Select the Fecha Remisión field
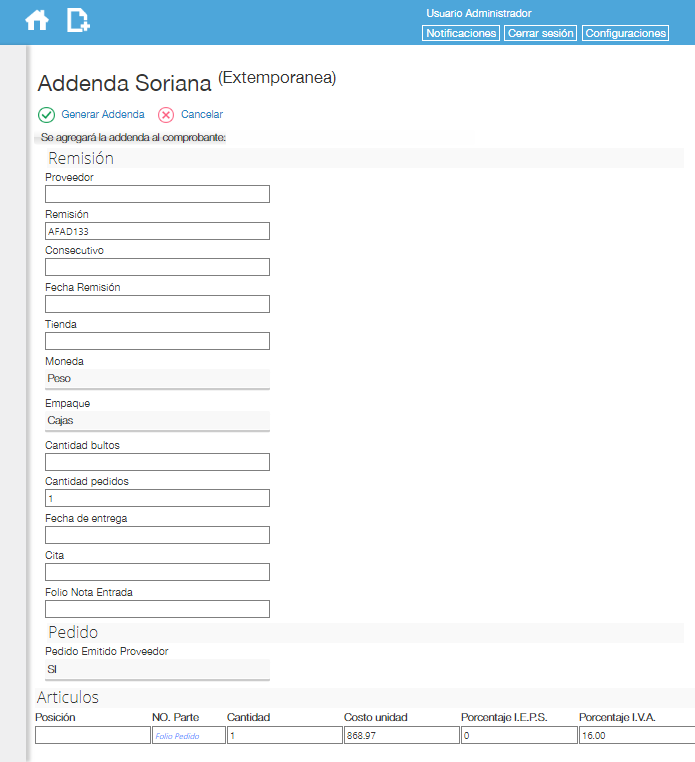 click(157, 304)
